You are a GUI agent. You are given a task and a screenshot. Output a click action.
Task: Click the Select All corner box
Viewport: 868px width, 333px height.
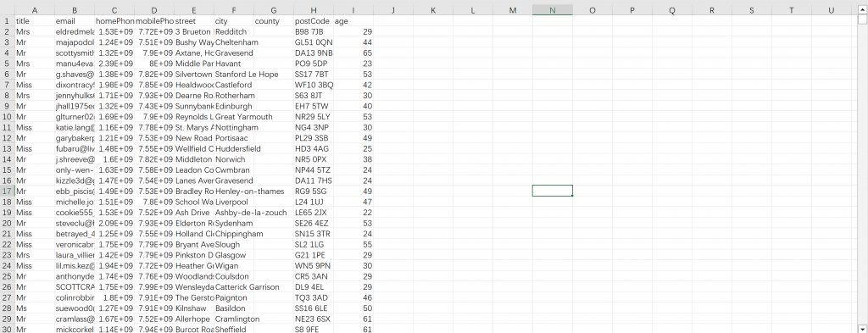pos(7,10)
